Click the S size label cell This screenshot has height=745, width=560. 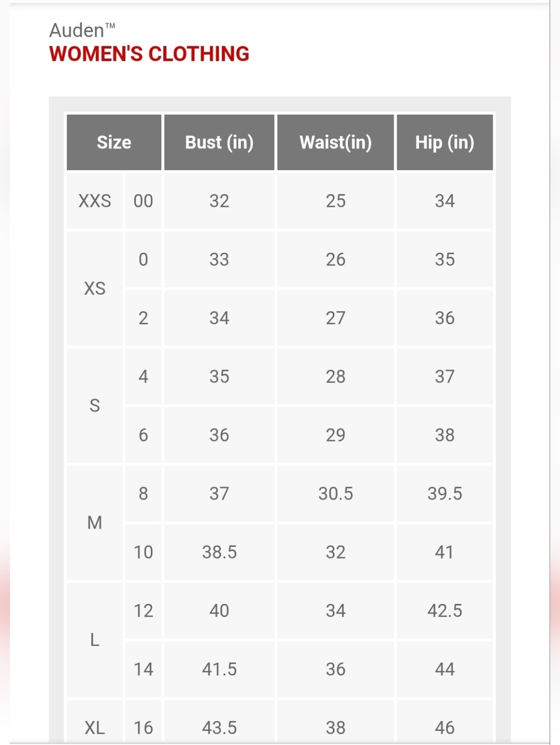[x=95, y=406]
